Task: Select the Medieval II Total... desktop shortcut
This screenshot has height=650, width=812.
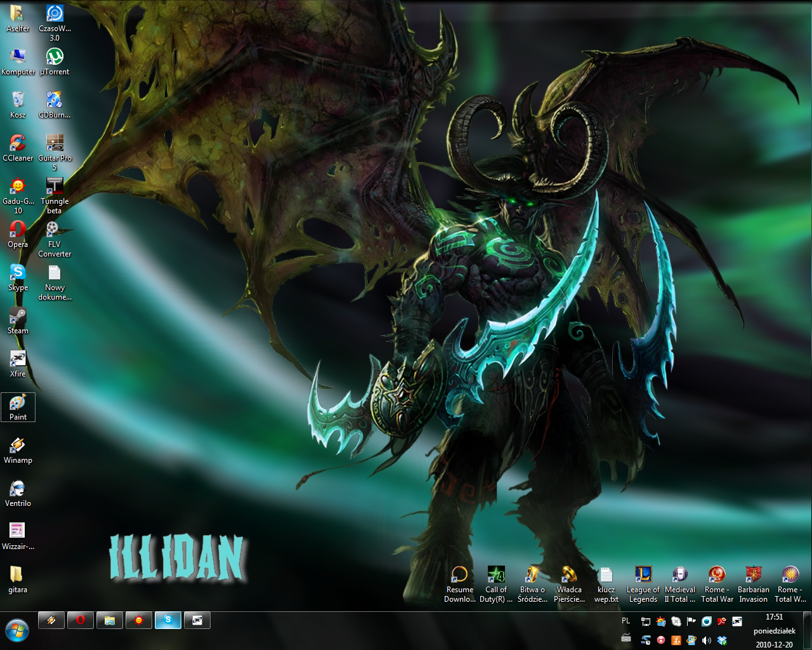Action: tap(680, 585)
